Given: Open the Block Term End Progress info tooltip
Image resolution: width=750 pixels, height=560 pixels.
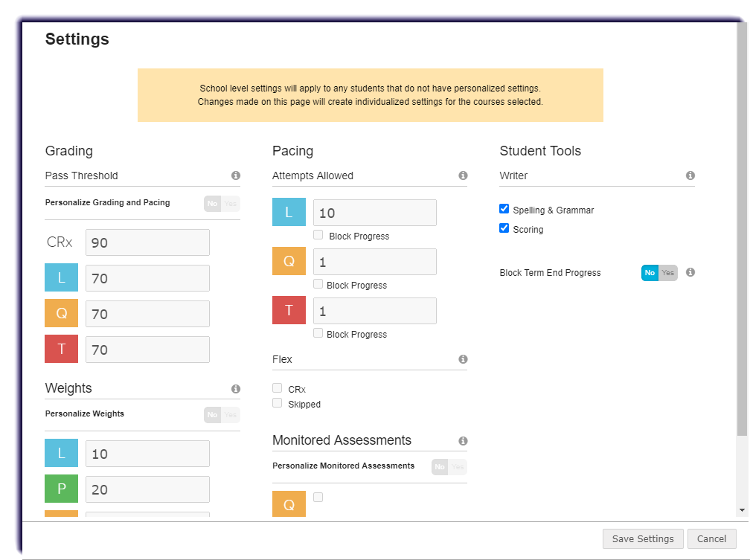Looking at the screenshot, I should click(690, 273).
